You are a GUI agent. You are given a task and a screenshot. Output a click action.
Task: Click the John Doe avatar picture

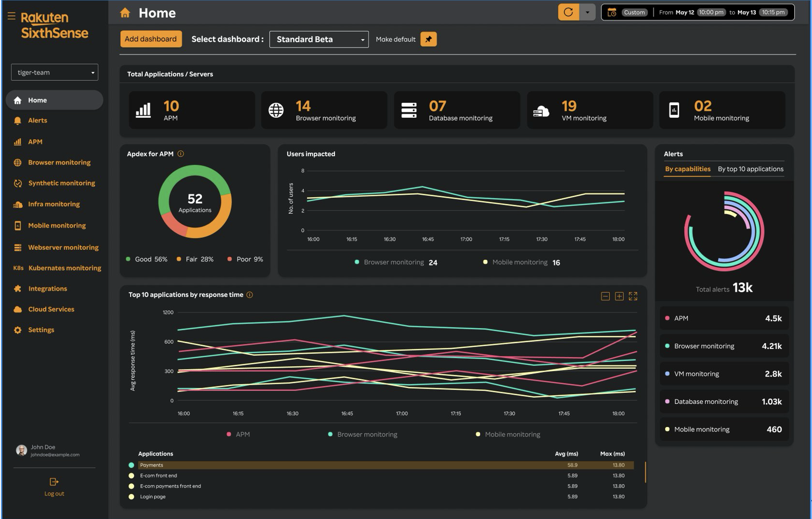[x=22, y=450]
